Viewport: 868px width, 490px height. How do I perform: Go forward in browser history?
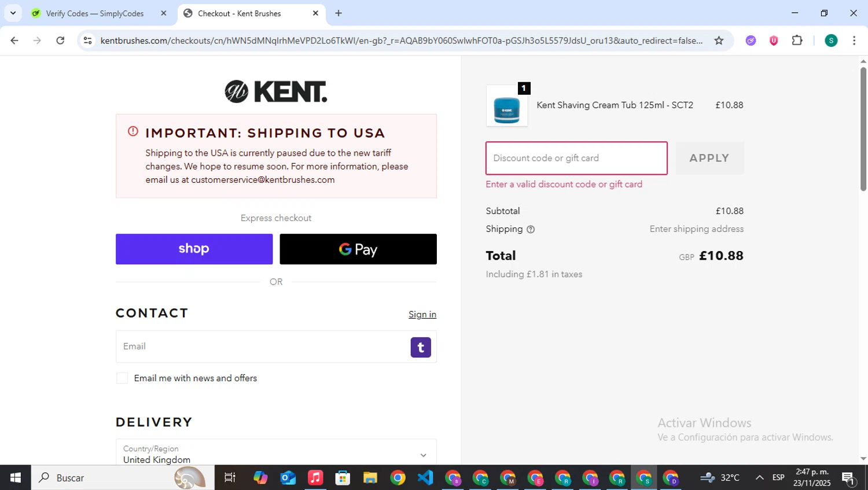(x=37, y=40)
